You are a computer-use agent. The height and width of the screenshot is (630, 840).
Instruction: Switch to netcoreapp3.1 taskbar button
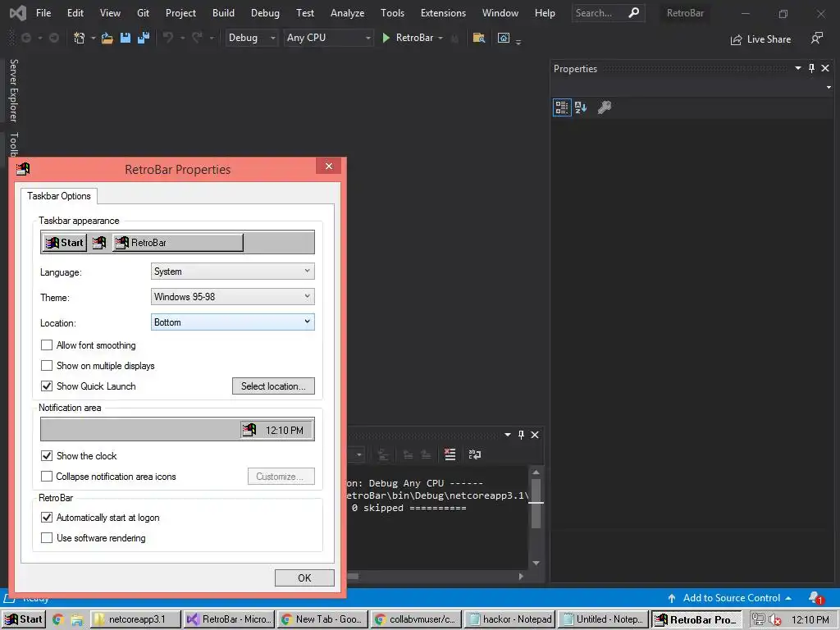135,620
